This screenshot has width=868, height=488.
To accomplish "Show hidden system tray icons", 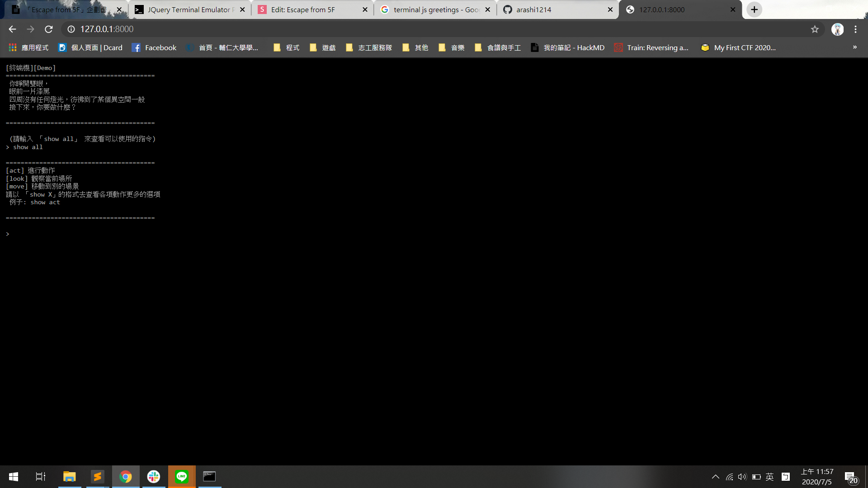I will click(715, 477).
